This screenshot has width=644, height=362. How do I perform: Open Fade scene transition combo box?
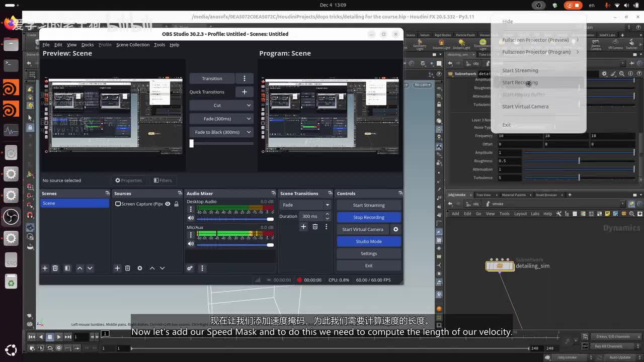coord(305,205)
